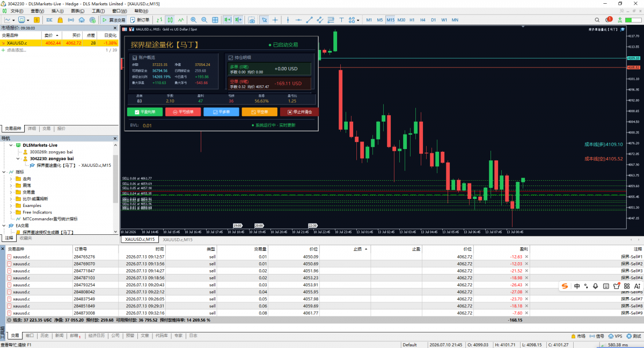
Task: Zoom out on the chart
Action: click(204, 20)
